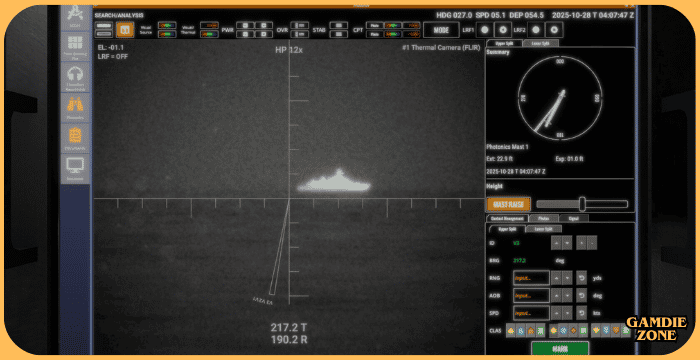Viewport: 700px width, 360px height.
Task: Select first icon in middle CLAS group
Action: (554, 331)
